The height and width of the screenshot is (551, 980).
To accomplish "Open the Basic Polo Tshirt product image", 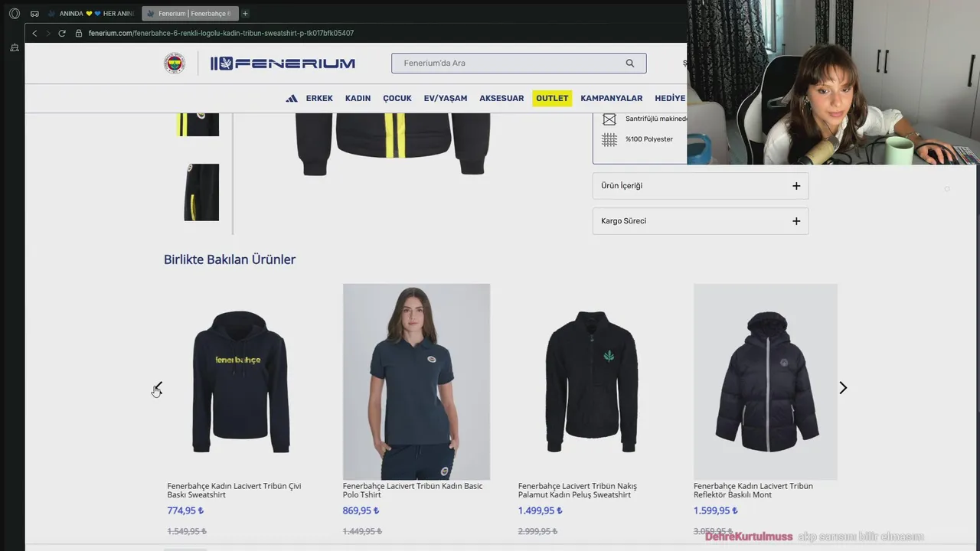I will point(416,382).
